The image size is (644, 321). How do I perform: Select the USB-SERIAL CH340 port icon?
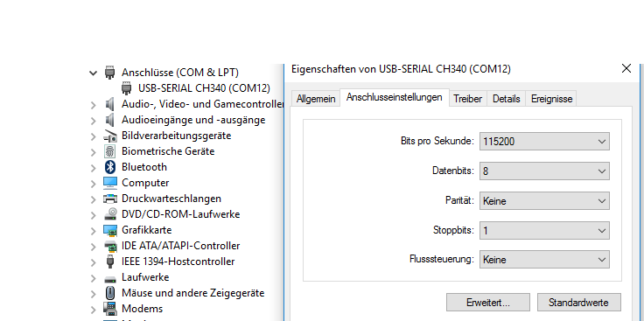pyautogui.click(x=127, y=88)
